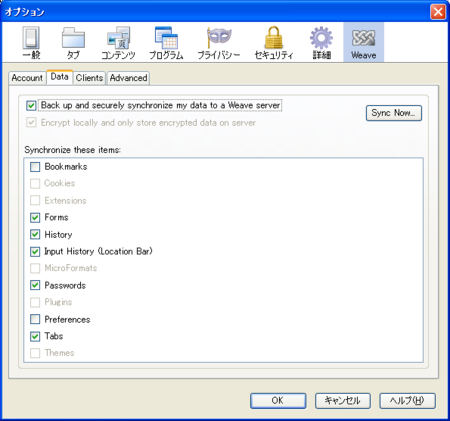Click the Sync Now... button
The image size is (450, 421).
[x=394, y=113]
